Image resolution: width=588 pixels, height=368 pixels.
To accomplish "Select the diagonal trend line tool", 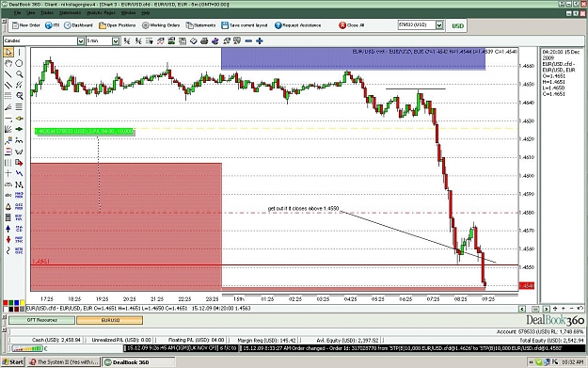I will [8, 74].
